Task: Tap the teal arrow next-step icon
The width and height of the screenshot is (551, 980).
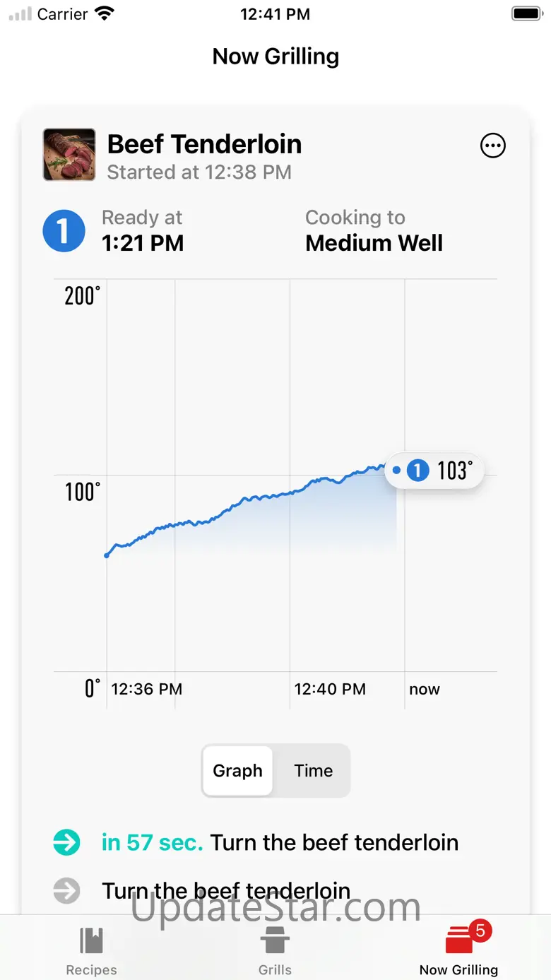Action: 67,842
